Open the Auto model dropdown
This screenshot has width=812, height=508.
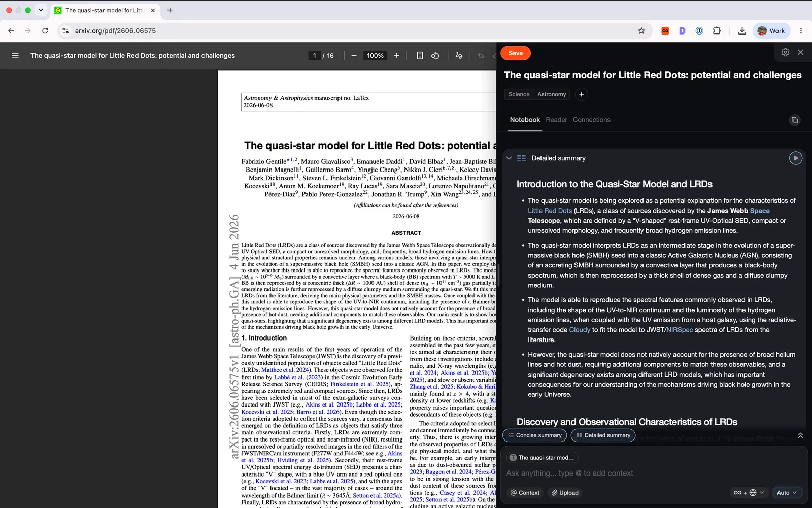point(787,493)
